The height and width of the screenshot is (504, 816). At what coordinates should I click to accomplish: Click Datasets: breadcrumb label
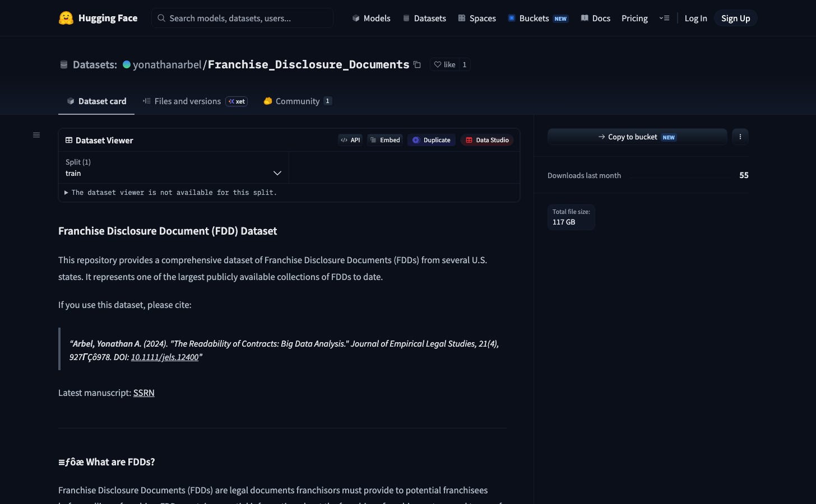pos(95,64)
